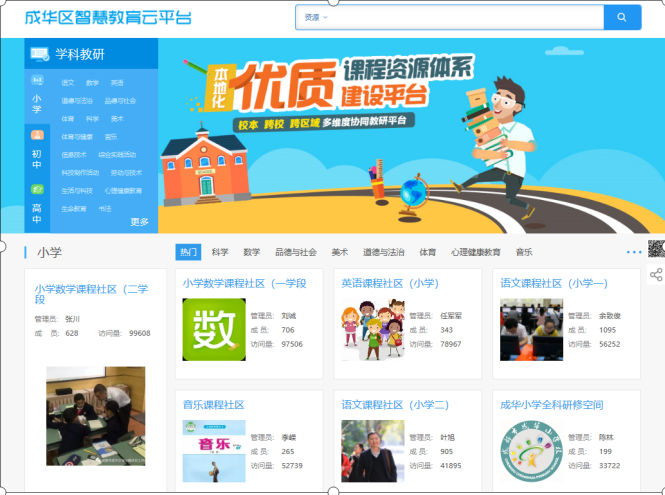Expand more subject tabs with the ellipsis
Viewport: 665px width, 495px height.
click(x=633, y=252)
